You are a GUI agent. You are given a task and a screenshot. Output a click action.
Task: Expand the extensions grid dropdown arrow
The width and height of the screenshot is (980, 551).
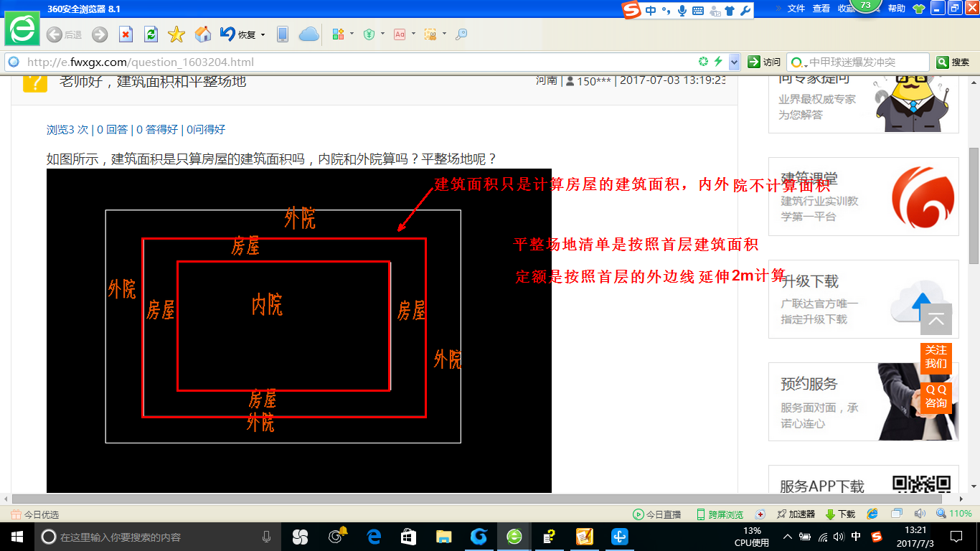click(352, 34)
